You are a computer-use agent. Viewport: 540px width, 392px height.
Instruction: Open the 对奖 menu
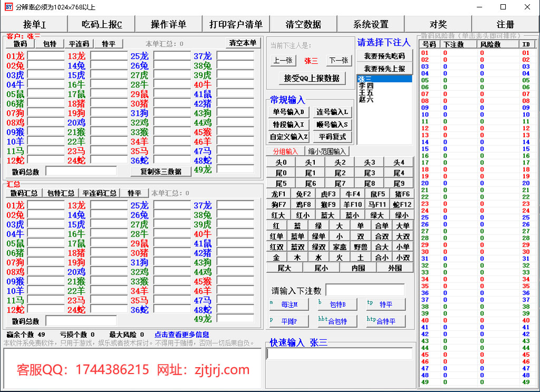click(438, 24)
